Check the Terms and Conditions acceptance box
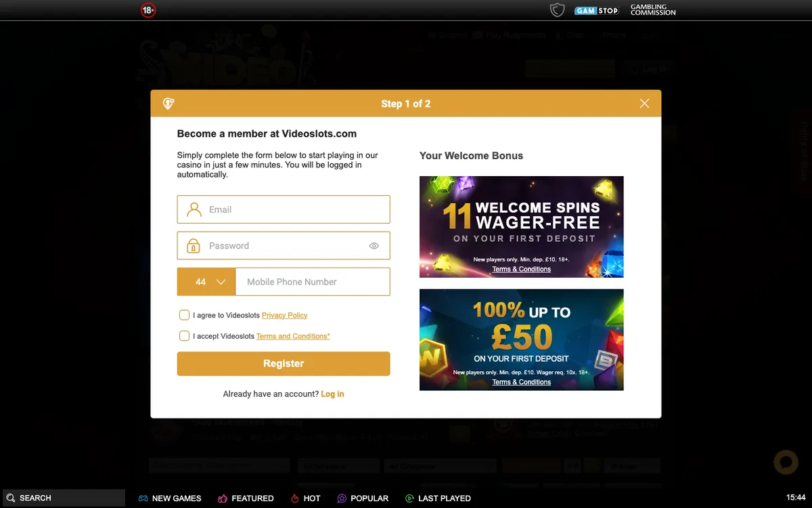812x508 pixels. [184, 336]
